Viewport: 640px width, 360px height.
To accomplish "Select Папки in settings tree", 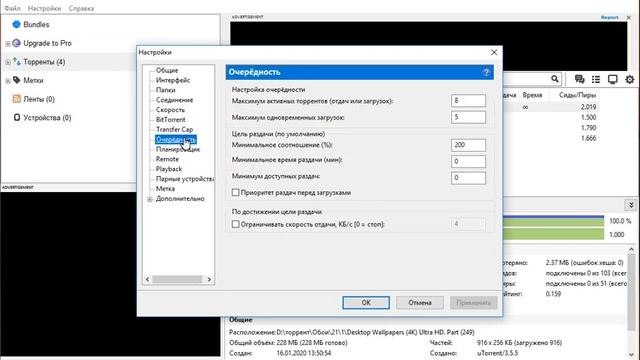I will pos(166,90).
